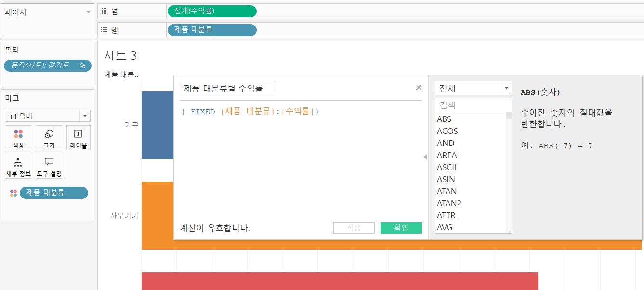Screen dimensions: 644x290
Task: Click the 계산이 유효합니다 status message
Action: 215,228
